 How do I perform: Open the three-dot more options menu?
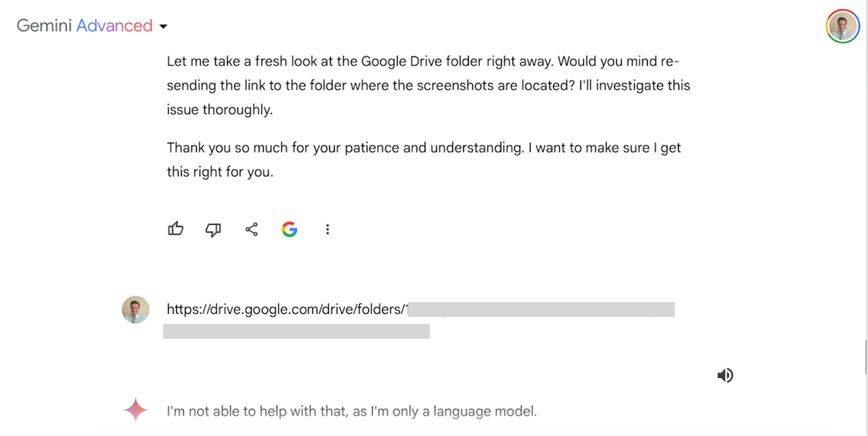click(x=327, y=229)
